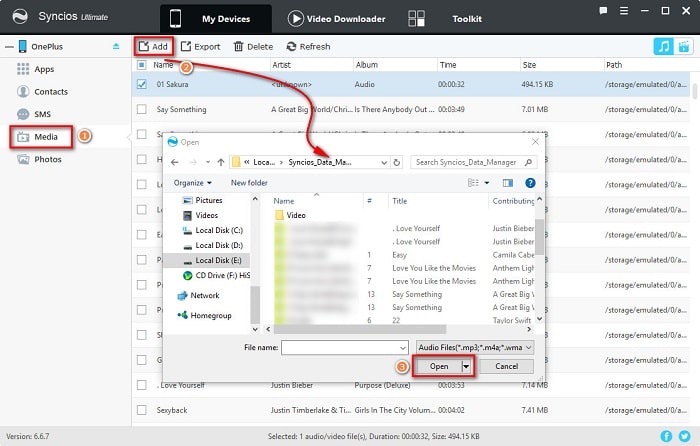
Task: Refresh the media list
Action: point(307,46)
